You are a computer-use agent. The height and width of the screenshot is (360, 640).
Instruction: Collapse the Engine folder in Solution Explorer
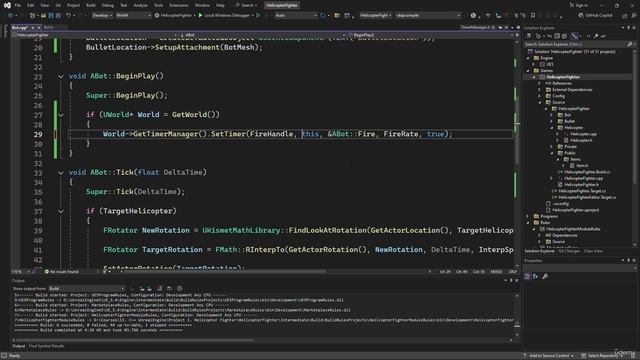pyautogui.click(x=528, y=58)
